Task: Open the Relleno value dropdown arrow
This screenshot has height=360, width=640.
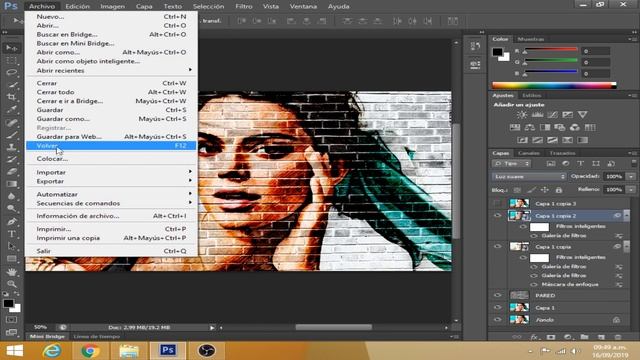Action: coord(631,190)
